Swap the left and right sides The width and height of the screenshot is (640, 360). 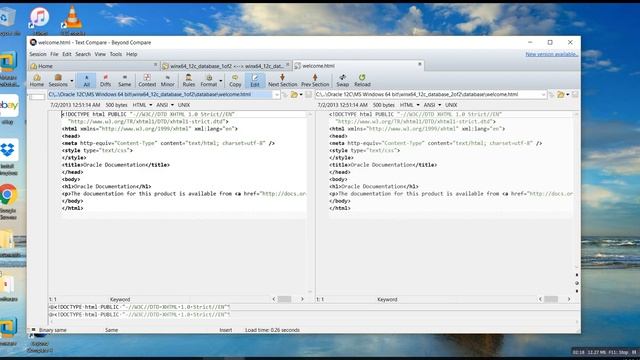[x=342, y=80]
